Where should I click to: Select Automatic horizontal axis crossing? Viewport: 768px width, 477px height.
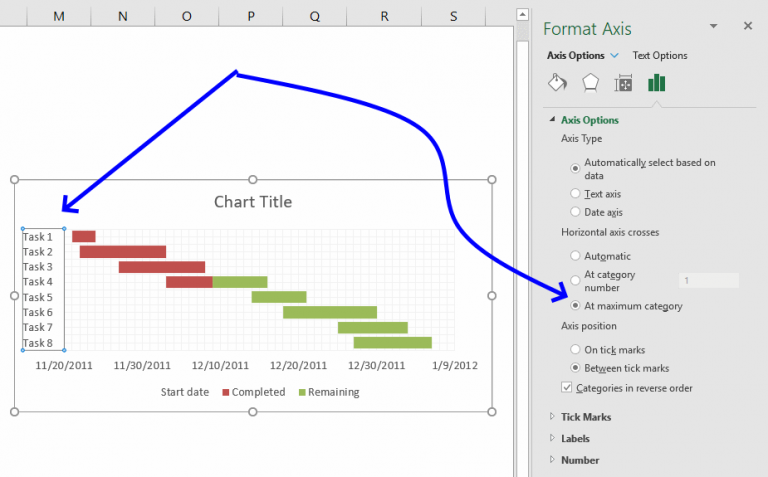click(576, 256)
